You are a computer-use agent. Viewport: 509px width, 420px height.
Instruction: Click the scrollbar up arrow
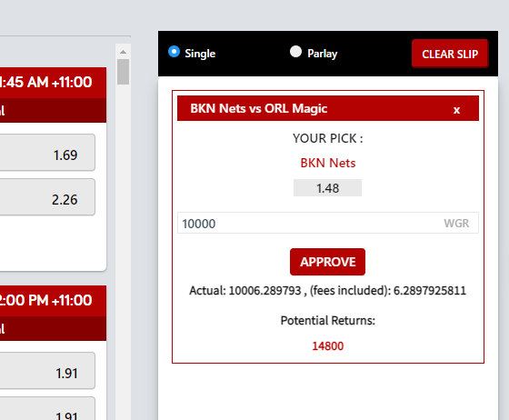point(123,52)
